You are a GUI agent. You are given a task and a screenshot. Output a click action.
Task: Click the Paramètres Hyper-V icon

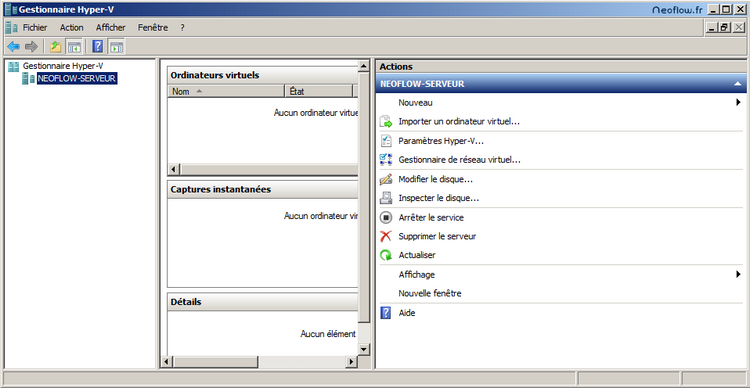click(386, 141)
